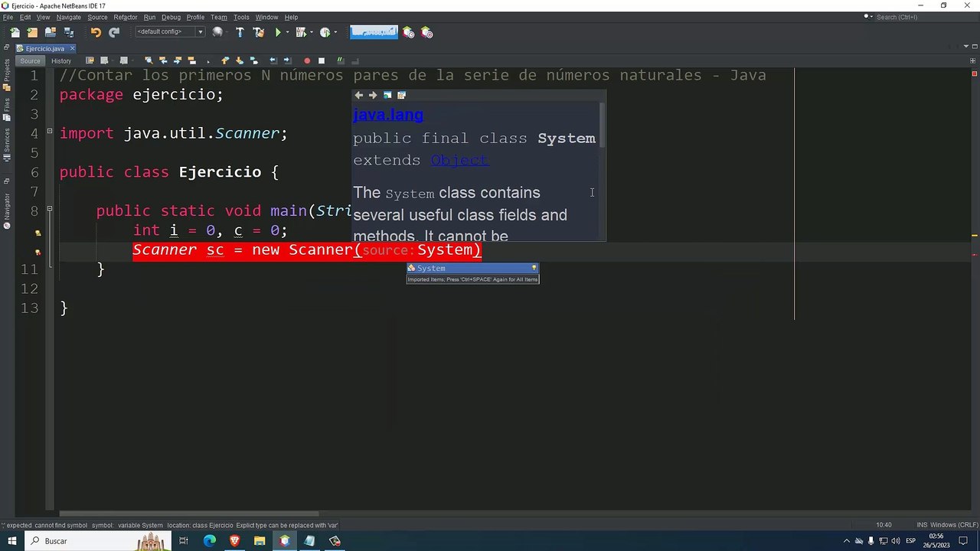Open the Files side panel

(7, 108)
